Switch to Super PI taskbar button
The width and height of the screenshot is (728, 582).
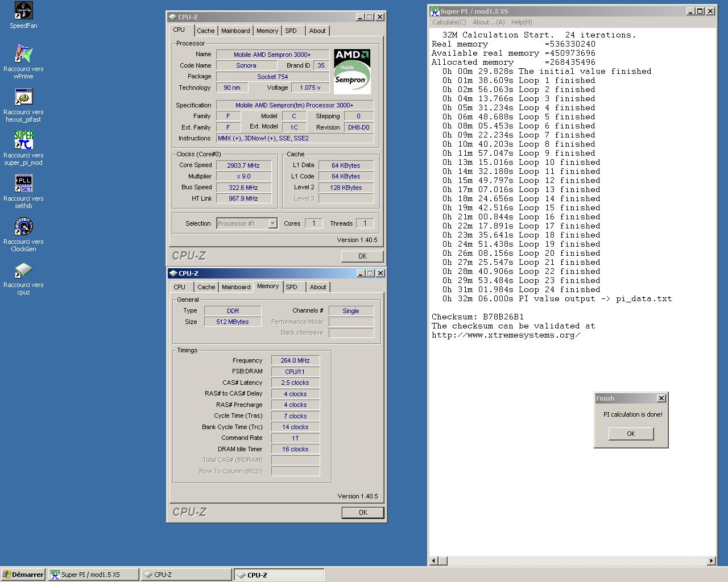pyautogui.click(x=93, y=575)
